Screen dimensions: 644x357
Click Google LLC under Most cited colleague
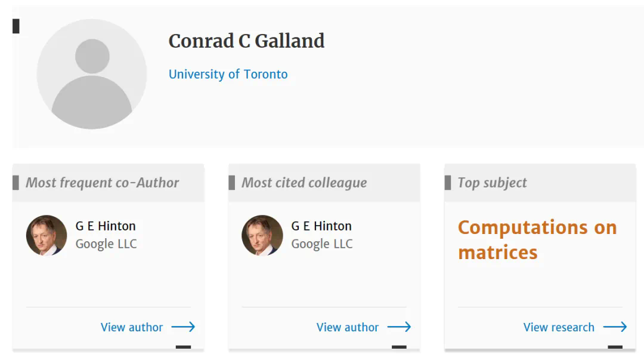coord(322,244)
